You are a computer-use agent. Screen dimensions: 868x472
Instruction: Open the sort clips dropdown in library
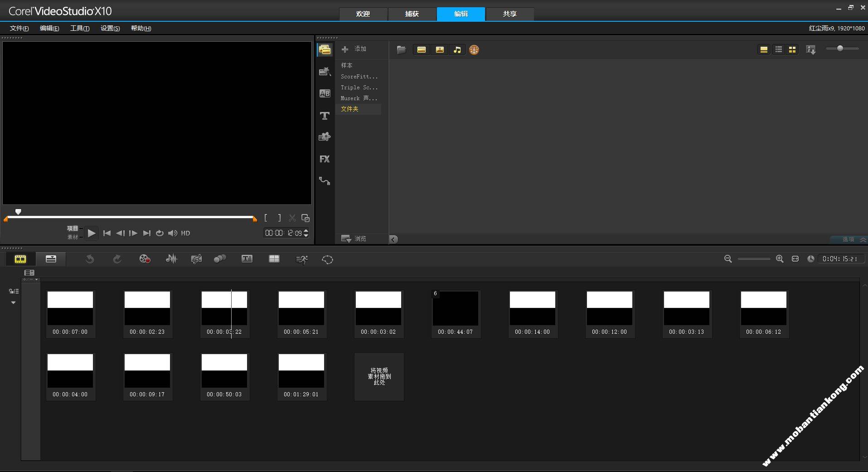(x=811, y=49)
